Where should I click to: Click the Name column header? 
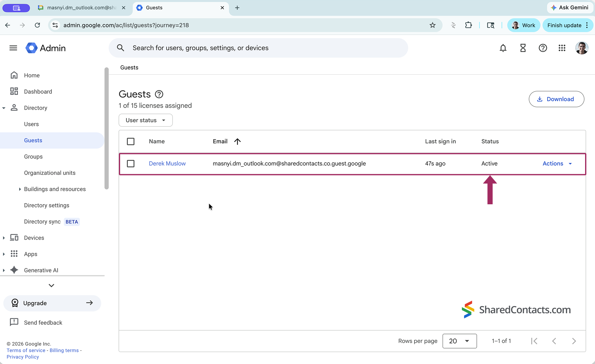point(157,141)
